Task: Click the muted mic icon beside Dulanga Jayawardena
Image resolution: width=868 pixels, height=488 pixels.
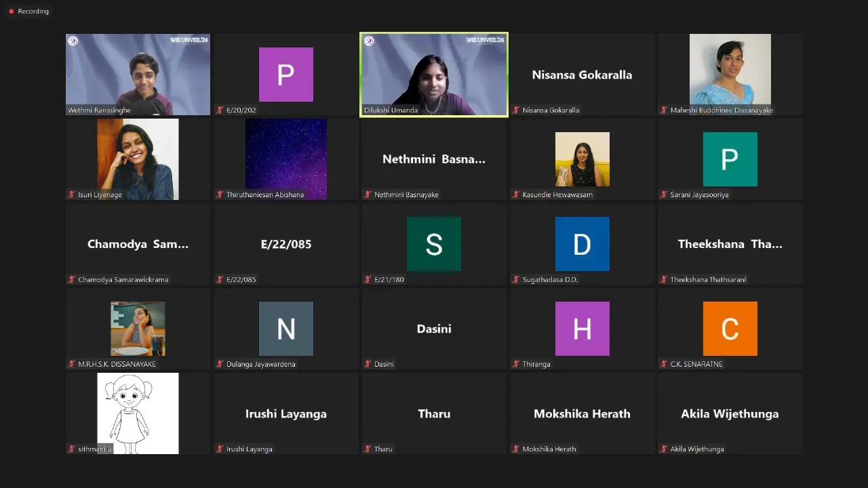Action: 220,364
